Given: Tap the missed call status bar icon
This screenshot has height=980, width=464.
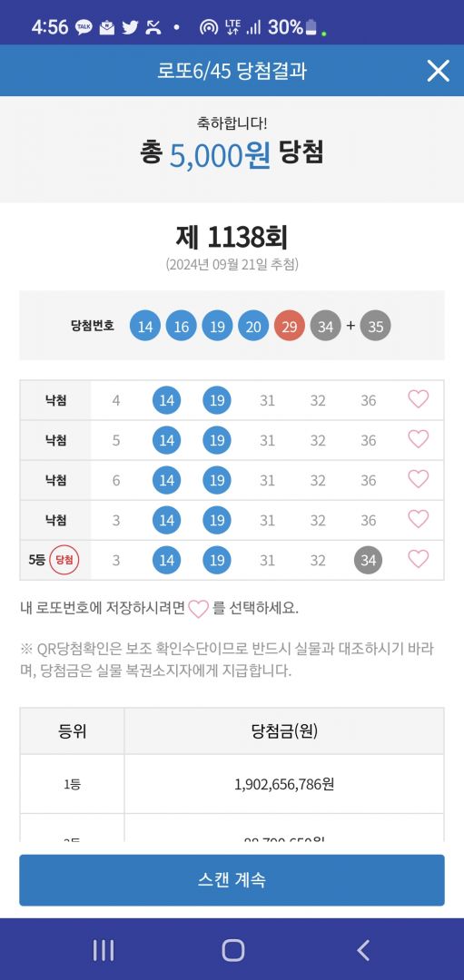Looking at the screenshot, I should (x=153, y=27).
